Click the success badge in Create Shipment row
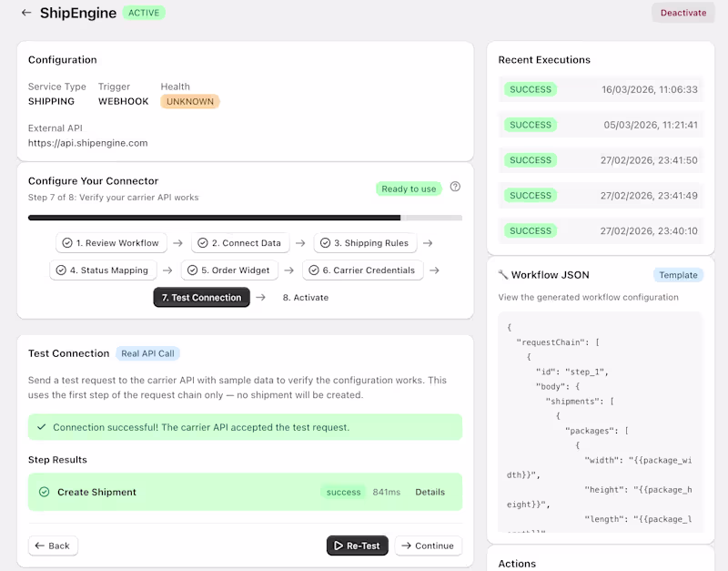728x571 pixels. point(343,492)
